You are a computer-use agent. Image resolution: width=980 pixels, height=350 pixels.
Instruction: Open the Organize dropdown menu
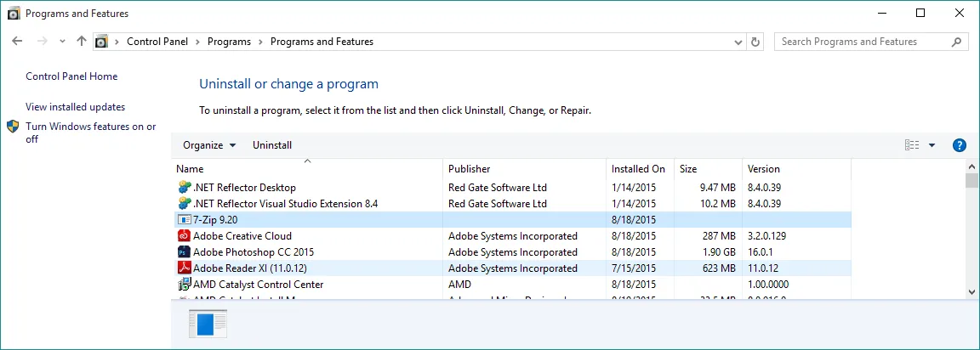click(x=209, y=145)
